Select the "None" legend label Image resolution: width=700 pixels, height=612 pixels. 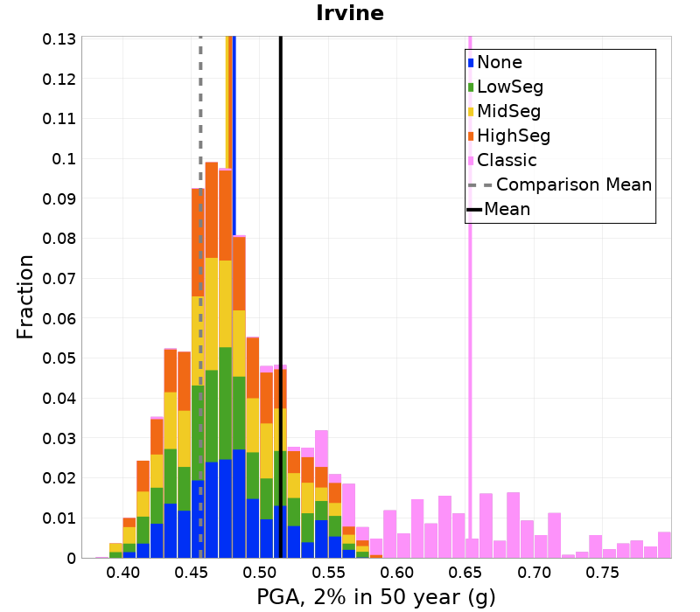tap(500, 62)
